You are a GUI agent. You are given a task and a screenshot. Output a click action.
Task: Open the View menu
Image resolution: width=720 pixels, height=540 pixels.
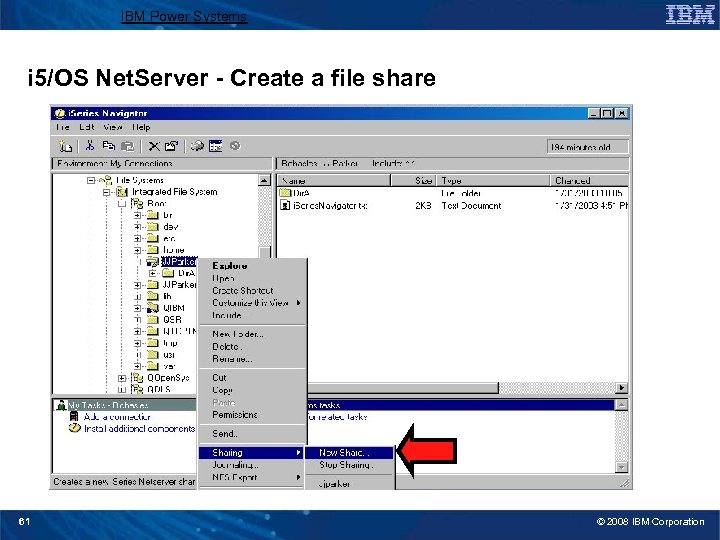pyautogui.click(x=112, y=127)
